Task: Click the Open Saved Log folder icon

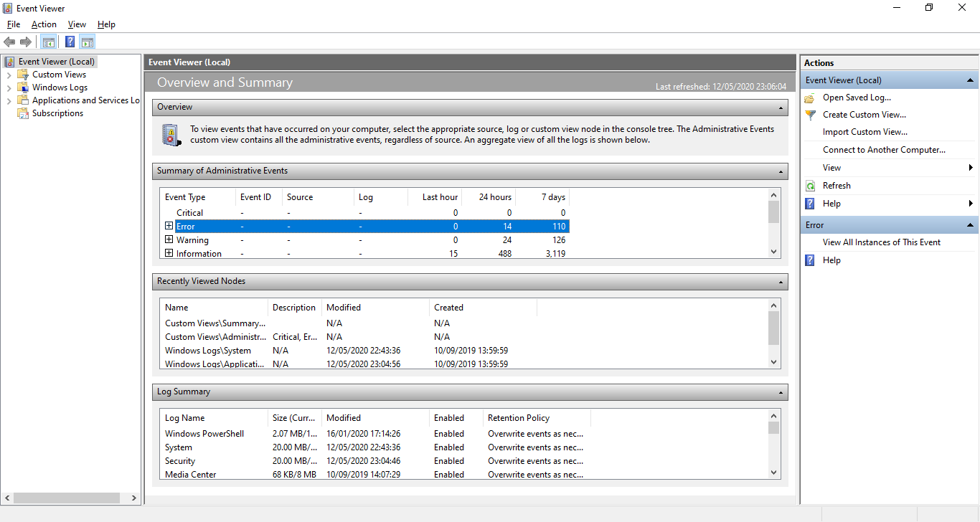Action: 810,98
